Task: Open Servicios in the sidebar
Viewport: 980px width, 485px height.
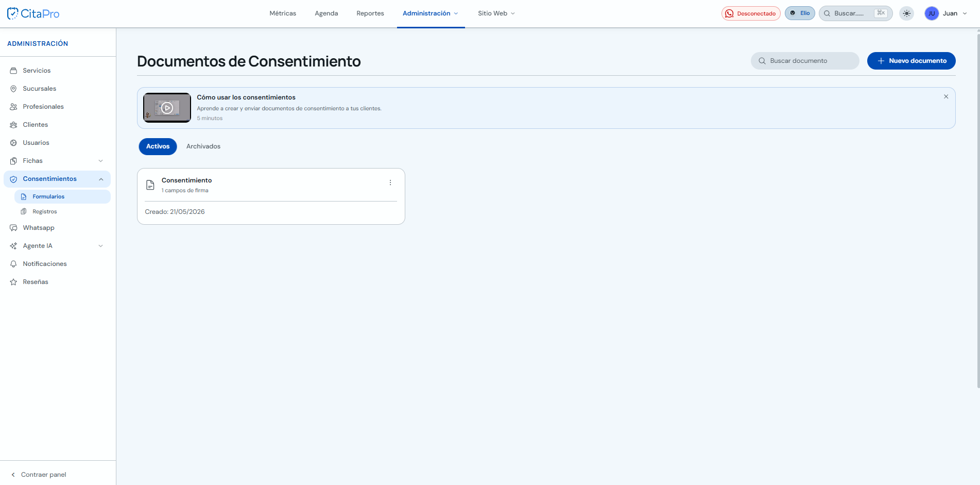Action: point(57,71)
